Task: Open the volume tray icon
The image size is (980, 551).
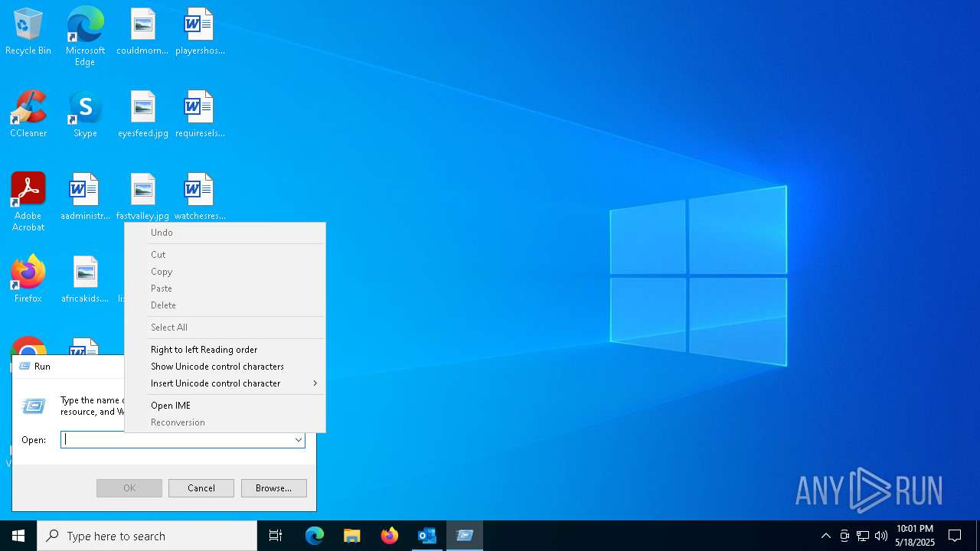Action: coord(881,536)
